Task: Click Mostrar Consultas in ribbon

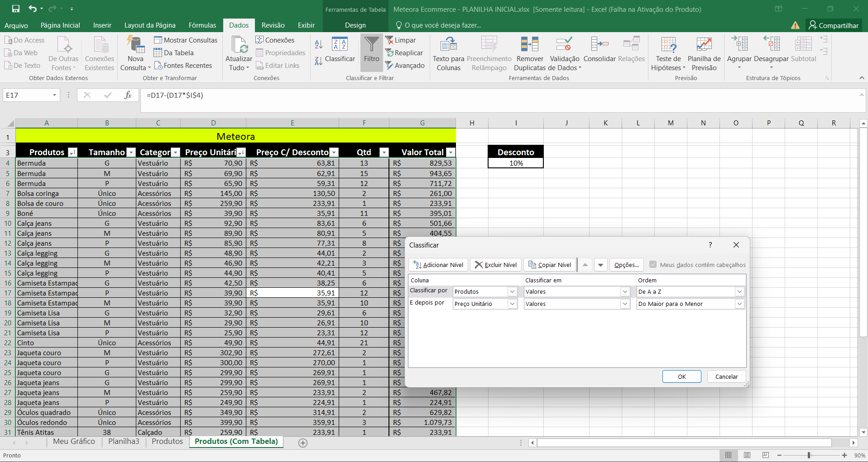Action: pyautogui.click(x=186, y=40)
